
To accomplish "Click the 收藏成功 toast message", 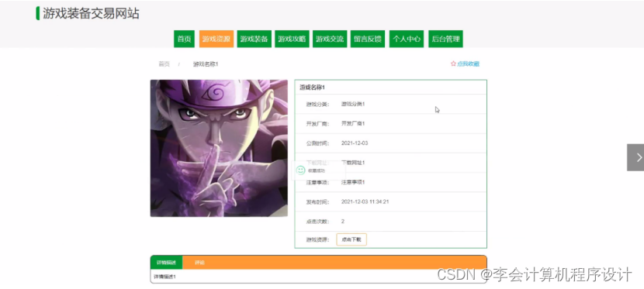I will coord(317,170).
